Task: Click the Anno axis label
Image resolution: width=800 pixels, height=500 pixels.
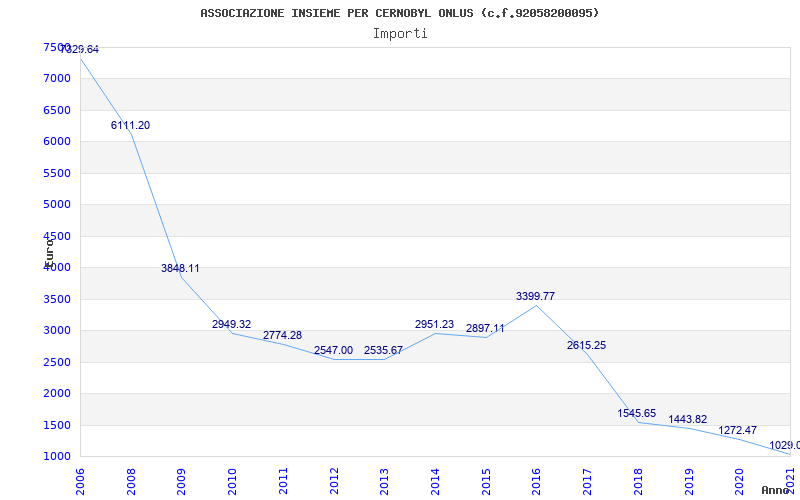Action: point(776,490)
